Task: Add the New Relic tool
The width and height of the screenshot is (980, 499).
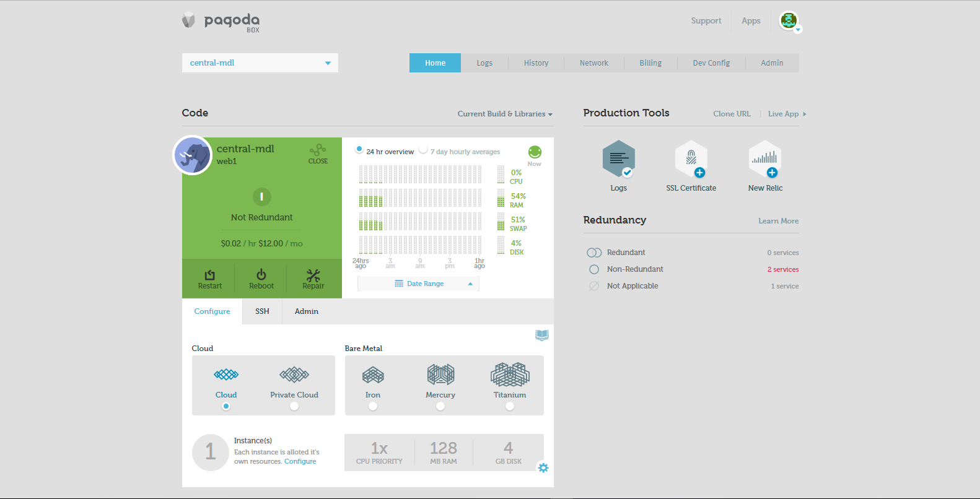Action: 765,159
